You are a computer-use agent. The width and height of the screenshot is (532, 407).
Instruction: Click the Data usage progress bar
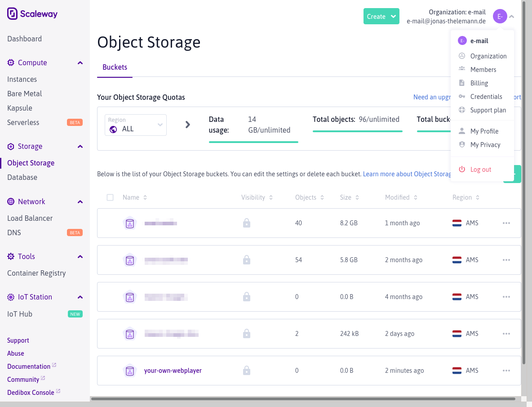tap(253, 142)
